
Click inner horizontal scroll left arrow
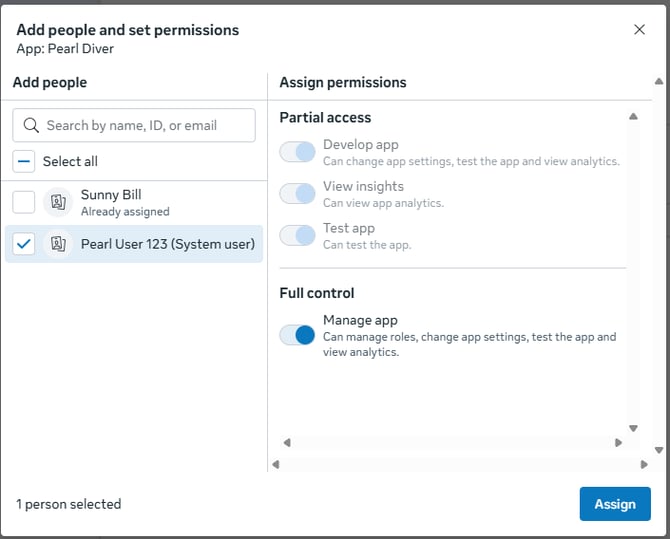pos(287,442)
